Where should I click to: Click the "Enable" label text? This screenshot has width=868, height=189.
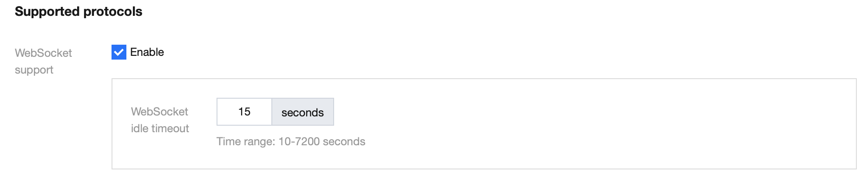point(147,52)
